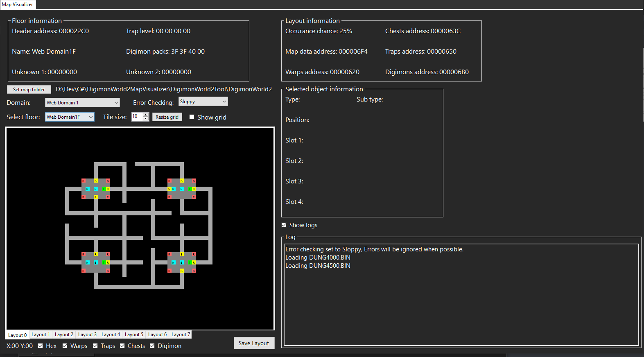Select cyan E tile in upper-left room
The image size is (644, 357).
click(96, 189)
